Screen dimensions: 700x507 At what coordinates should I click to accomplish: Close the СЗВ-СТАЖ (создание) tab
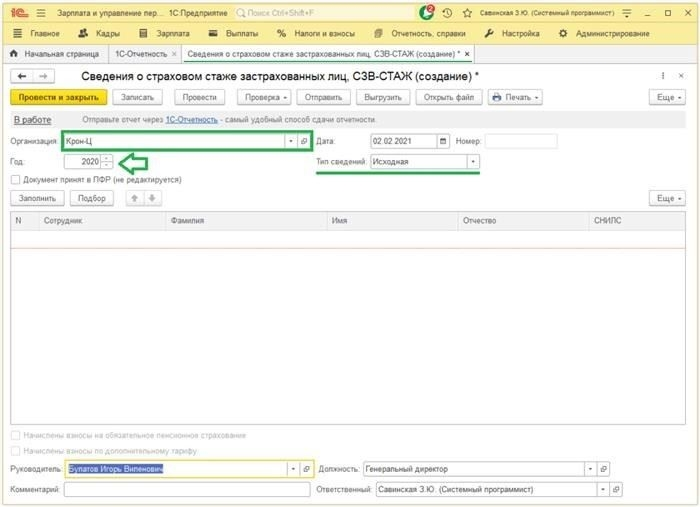[x=467, y=54]
